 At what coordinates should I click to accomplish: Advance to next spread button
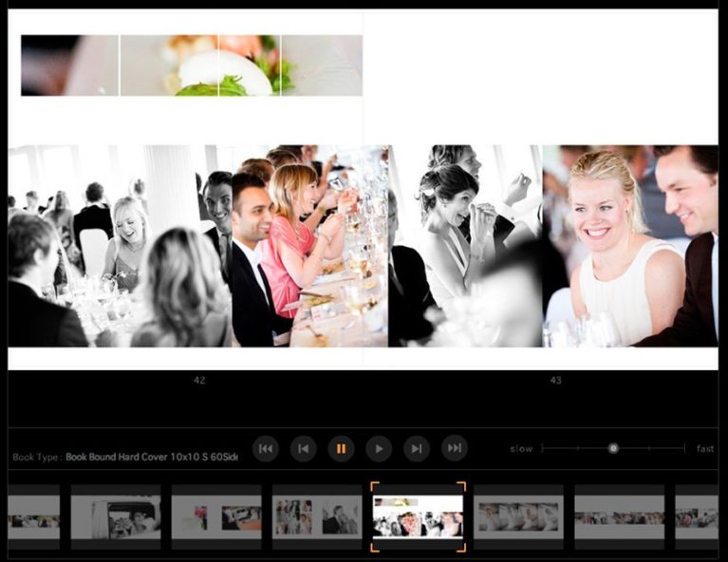pyautogui.click(x=379, y=448)
